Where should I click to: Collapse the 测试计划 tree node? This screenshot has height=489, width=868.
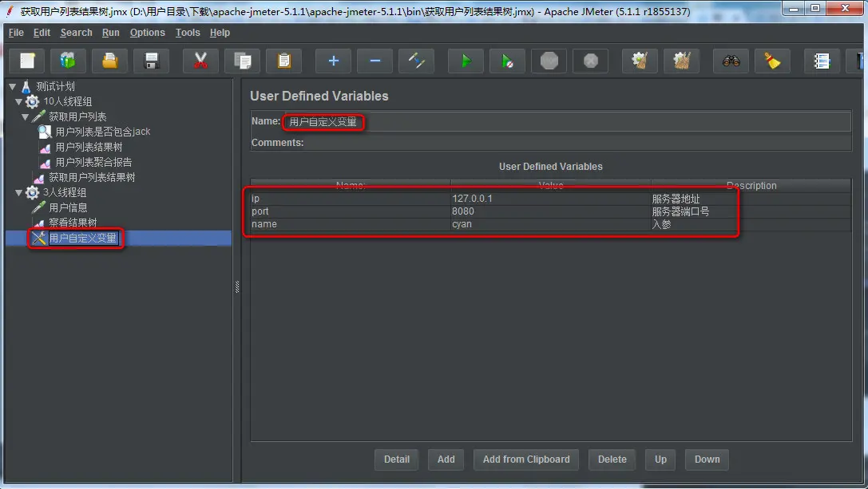tap(12, 87)
